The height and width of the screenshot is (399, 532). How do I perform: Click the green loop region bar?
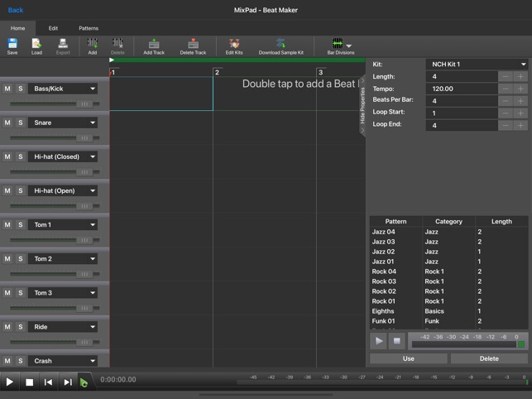pos(237,60)
